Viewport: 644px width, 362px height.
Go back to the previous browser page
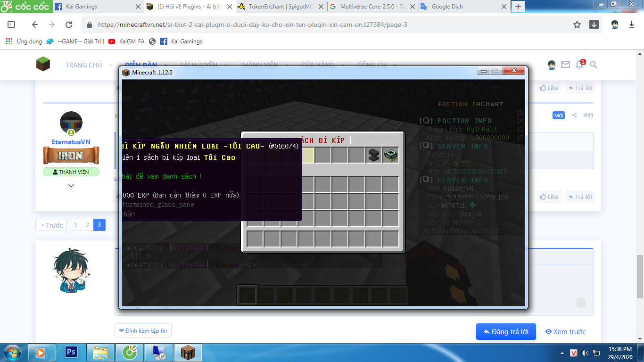(x=34, y=25)
